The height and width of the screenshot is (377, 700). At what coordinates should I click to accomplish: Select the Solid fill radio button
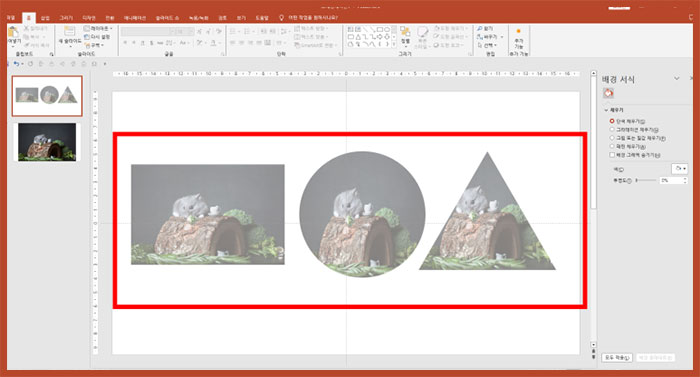(x=612, y=121)
